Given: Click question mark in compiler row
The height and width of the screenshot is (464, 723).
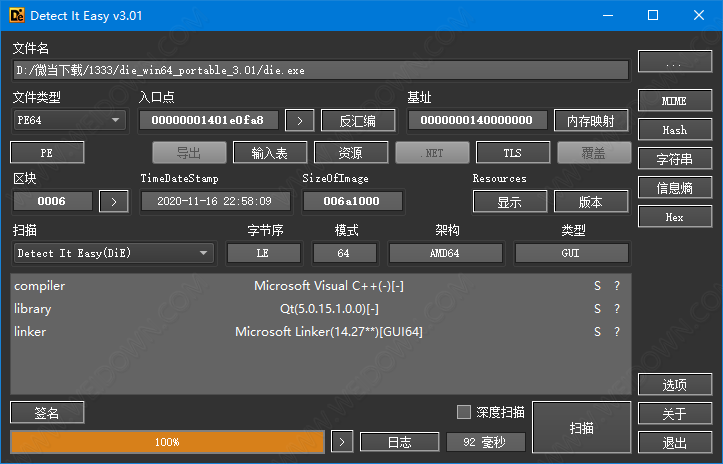Looking at the screenshot, I should coord(617,286).
